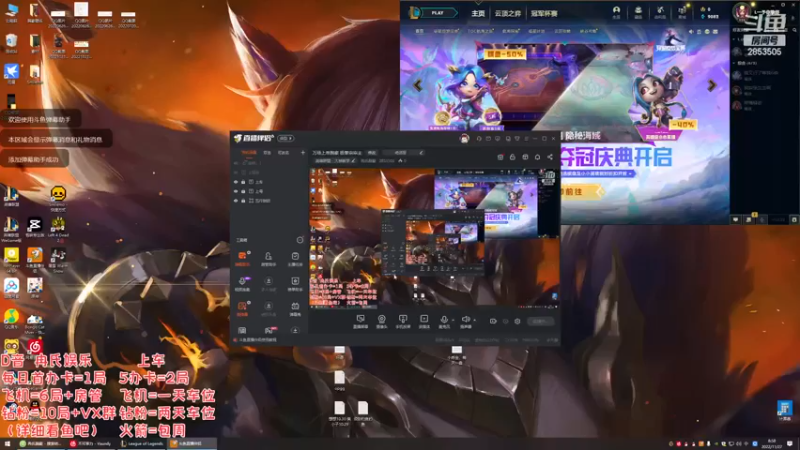Open red NetEase Cloud Music desktop icon

point(35,347)
